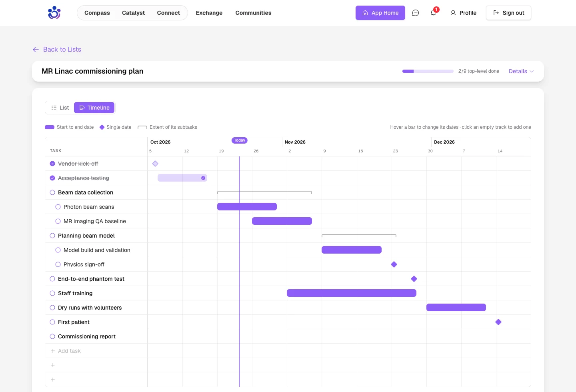
Task: Open the notifications bell
Action: pyautogui.click(x=433, y=13)
